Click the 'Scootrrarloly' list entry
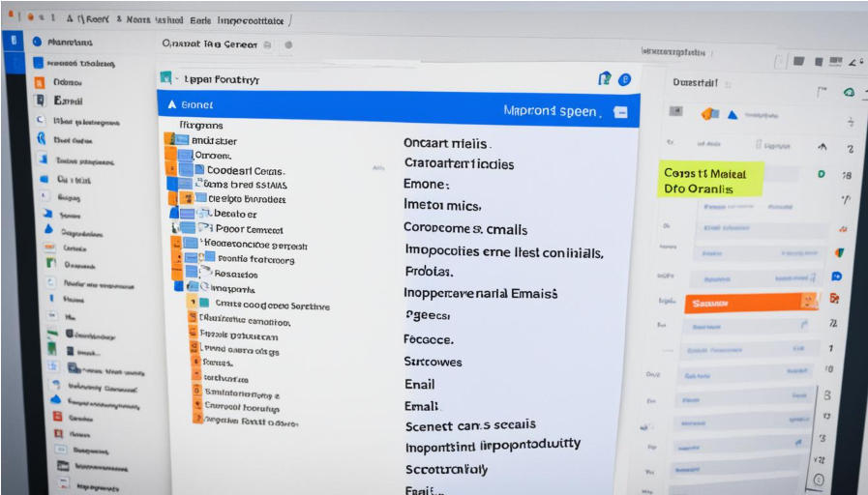 447,470
